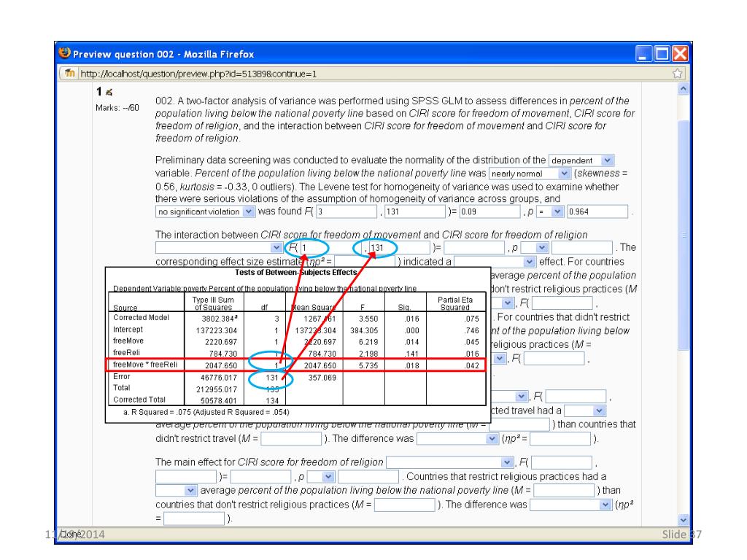Minimize the Firefox preview window

[x=643, y=54]
